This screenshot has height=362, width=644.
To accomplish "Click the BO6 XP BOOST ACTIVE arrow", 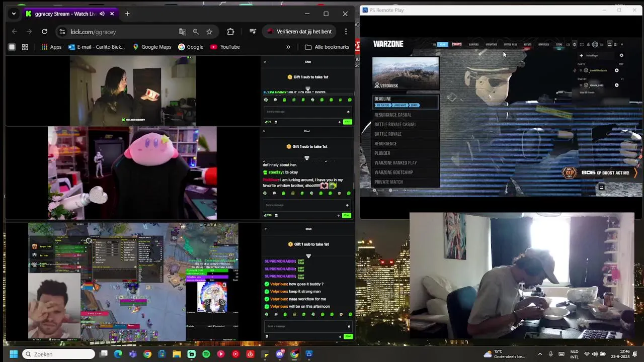I will (635, 173).
